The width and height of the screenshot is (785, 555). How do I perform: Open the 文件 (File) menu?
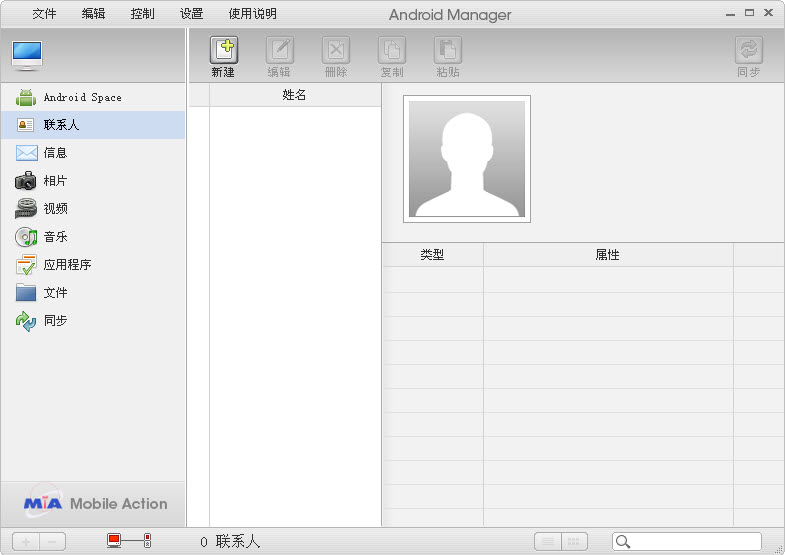pyautogui.click(x=44, y=14)
